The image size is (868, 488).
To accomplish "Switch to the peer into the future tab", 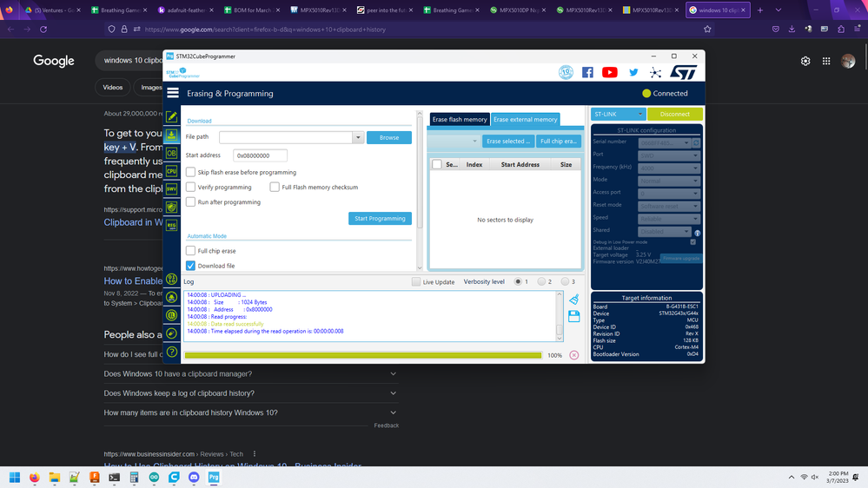I will 384,10.
